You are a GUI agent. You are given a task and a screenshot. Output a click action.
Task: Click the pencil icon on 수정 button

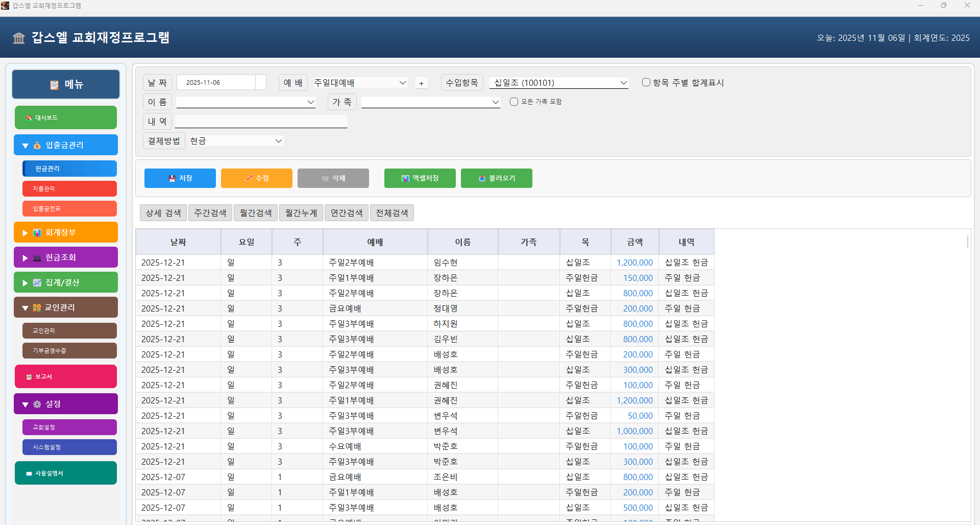(249, 178)
